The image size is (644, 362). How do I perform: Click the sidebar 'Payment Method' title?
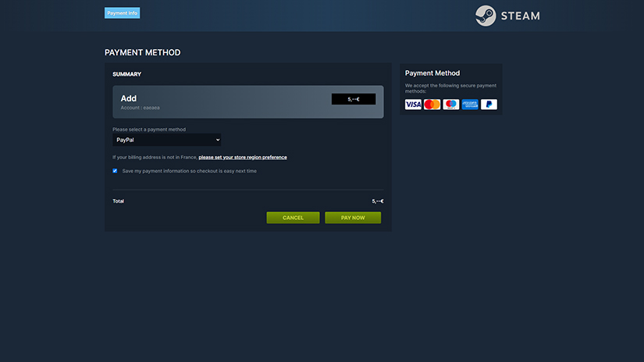coord(432,73)
